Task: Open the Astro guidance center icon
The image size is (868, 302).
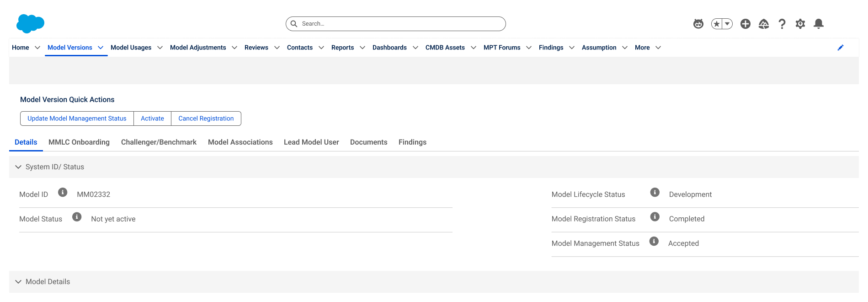Action: pos(698,24)
